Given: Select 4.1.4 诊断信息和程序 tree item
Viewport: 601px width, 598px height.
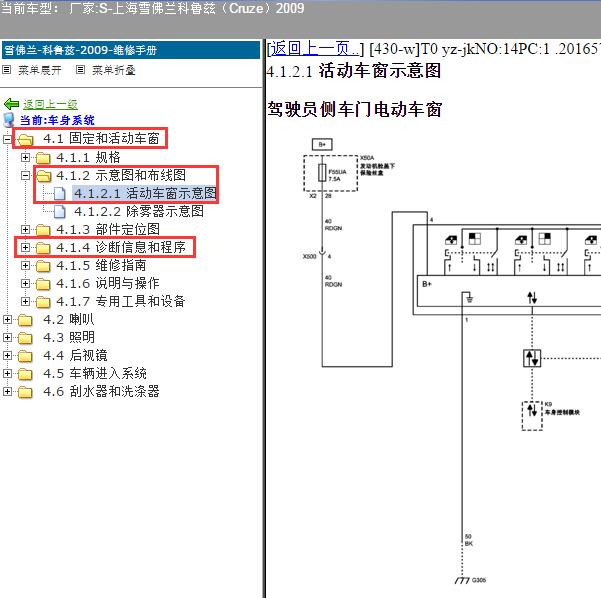Looking at the screenshot, I should pyautogui.click(x=121, y=247).
